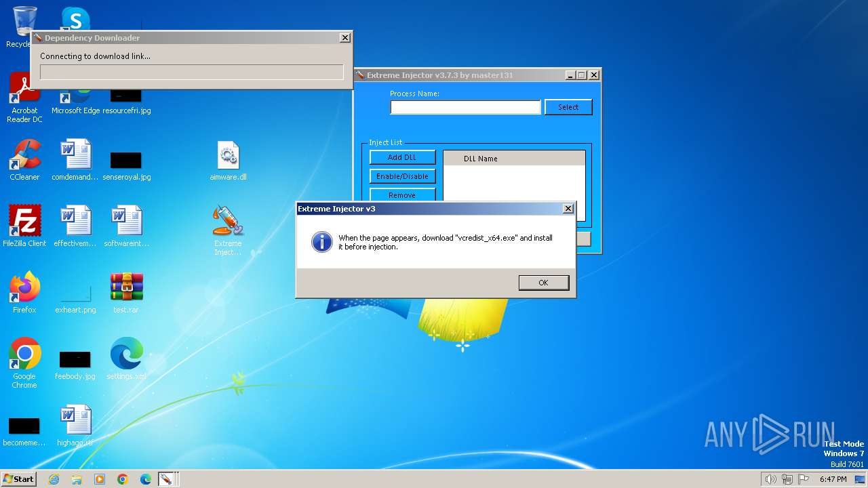This screenshot has width=868, height=488.
Task: Select the test.rar archive
Action: (x=126, y=293)
